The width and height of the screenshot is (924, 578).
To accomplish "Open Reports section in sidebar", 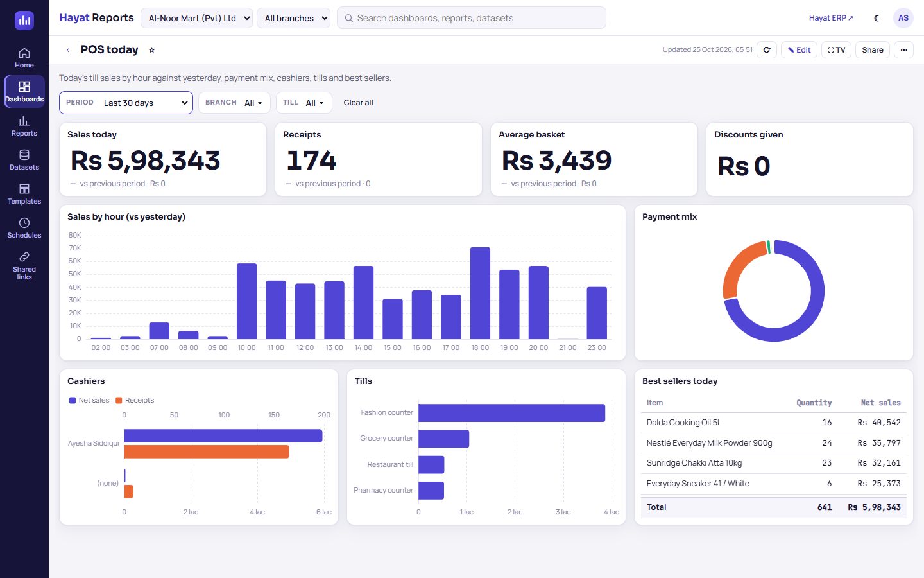I will (x=24, y=126).
